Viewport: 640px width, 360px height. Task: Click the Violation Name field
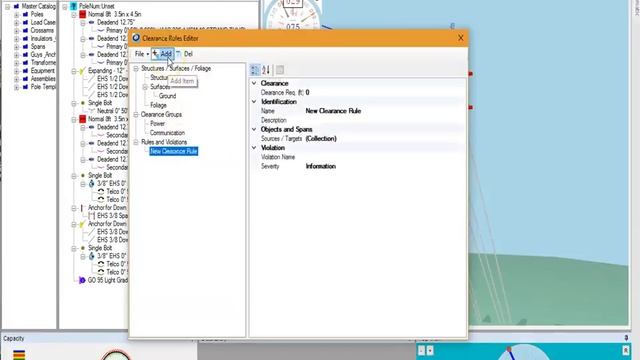point(384,157)
